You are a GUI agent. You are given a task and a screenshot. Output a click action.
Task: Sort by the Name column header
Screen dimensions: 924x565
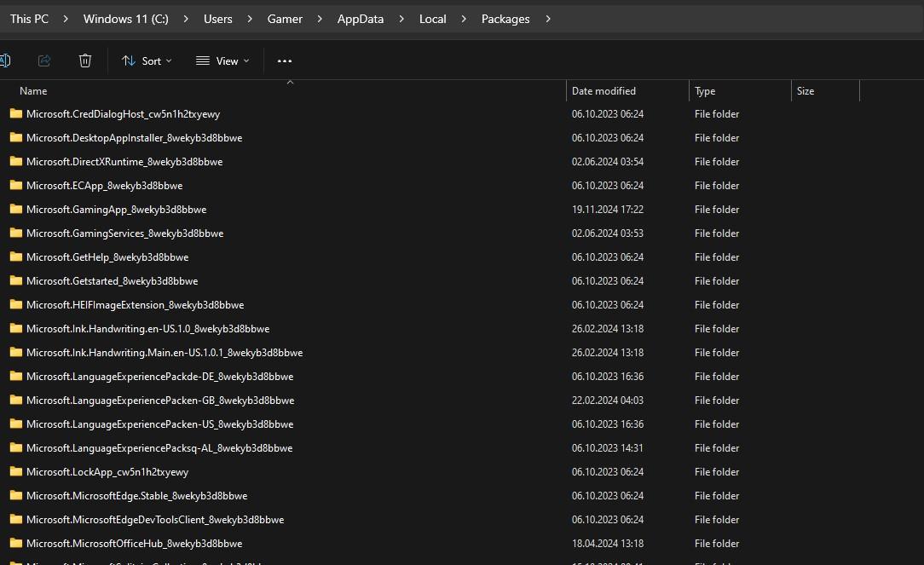[x=33, y=91]
